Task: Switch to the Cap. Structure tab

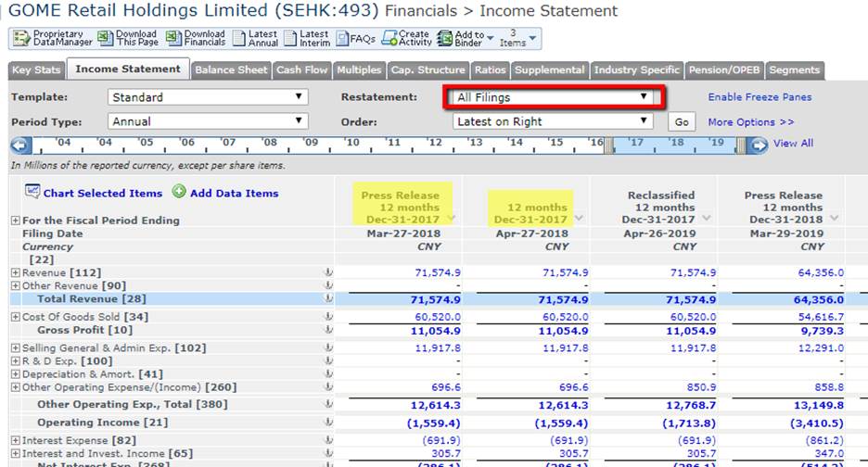Action: pyautogui.click(x=428, y=70)
